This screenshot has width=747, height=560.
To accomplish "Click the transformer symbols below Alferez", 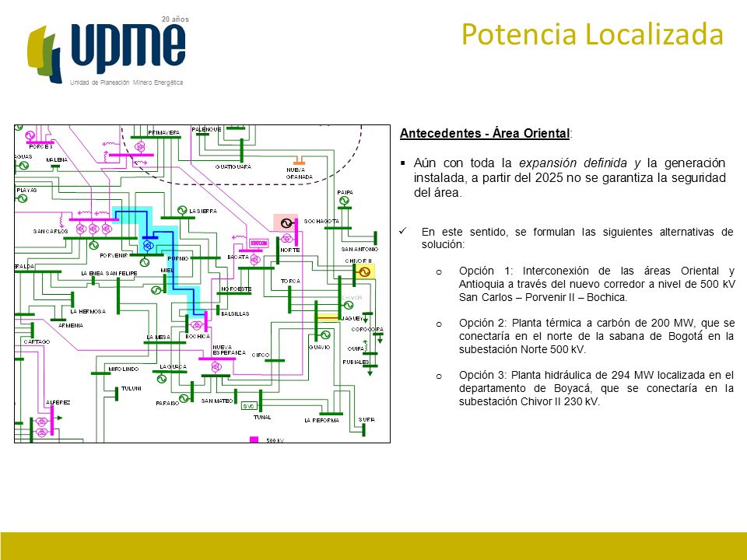I will click(x=42, y=427).
